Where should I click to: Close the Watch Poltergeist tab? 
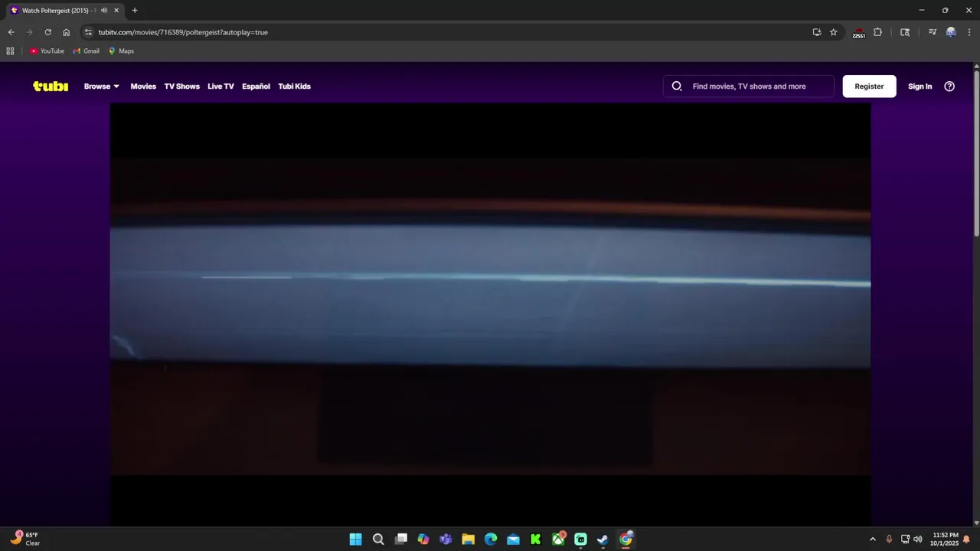(116, 11)
